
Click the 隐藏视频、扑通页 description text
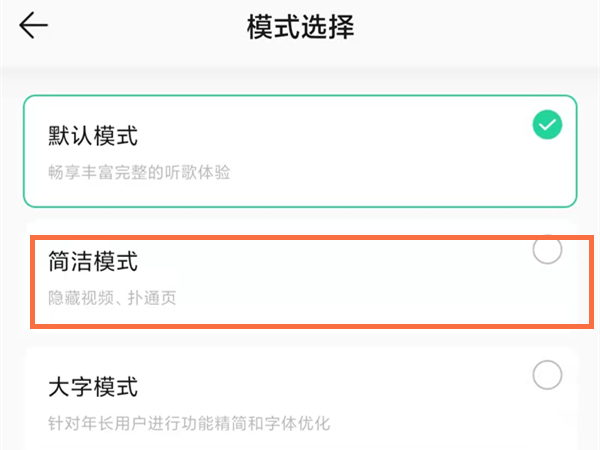tap(112, 298)
